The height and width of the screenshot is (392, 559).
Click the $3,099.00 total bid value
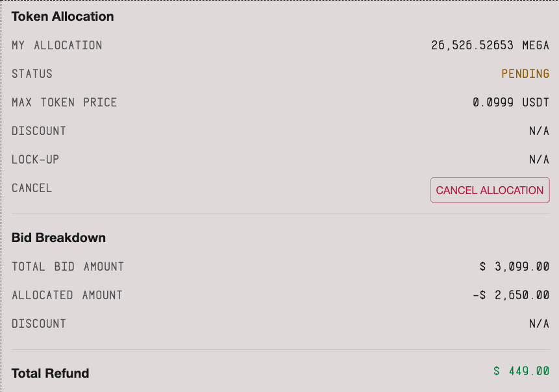[515, 267]
